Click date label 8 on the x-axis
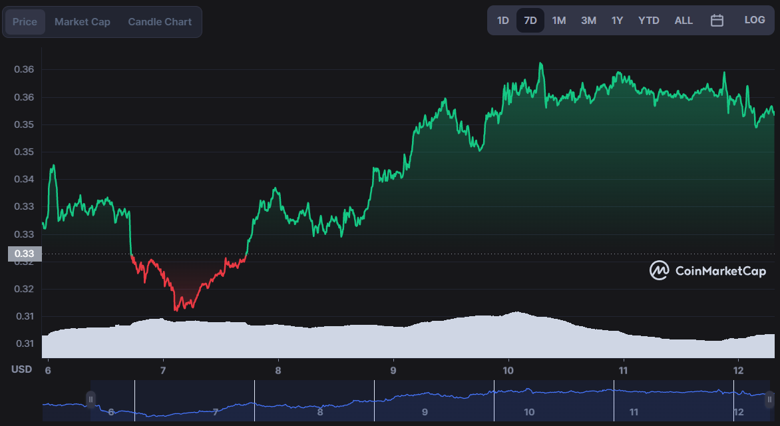 pyautogui.click(x=278, y=370)
